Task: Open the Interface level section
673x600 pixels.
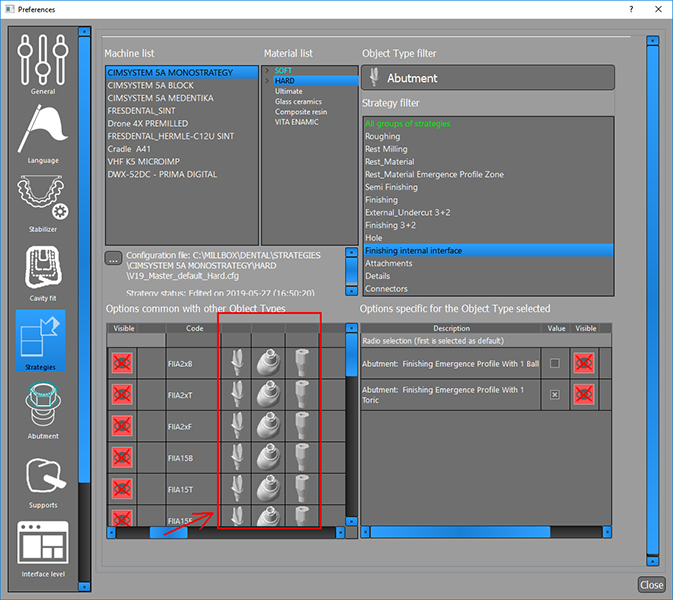Action: (x=42, y=549)
